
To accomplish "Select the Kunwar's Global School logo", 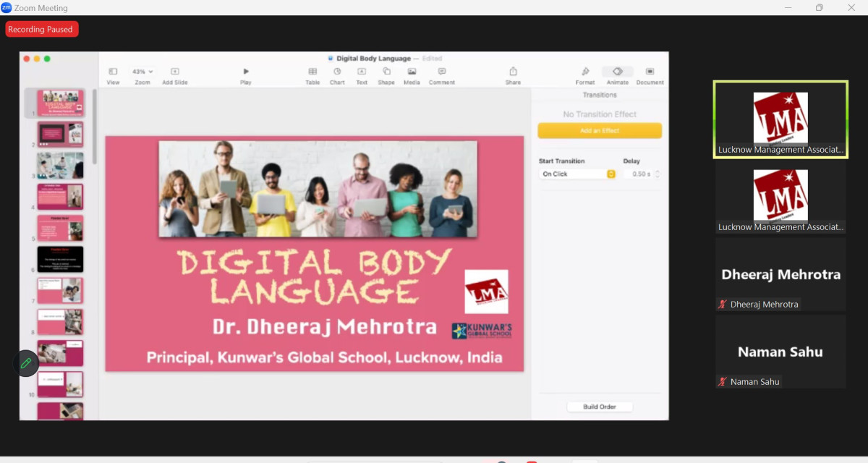I will [482, 331].
